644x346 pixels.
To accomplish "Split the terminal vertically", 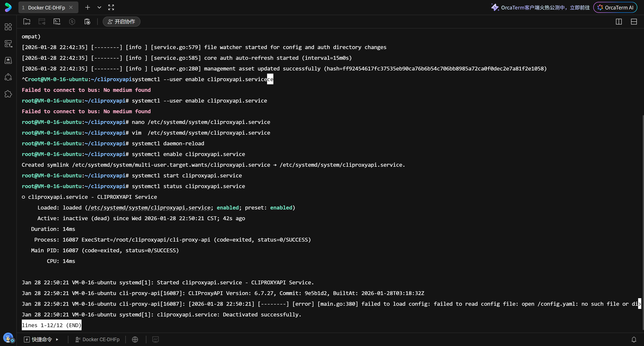I will click(x=618, y=22).
